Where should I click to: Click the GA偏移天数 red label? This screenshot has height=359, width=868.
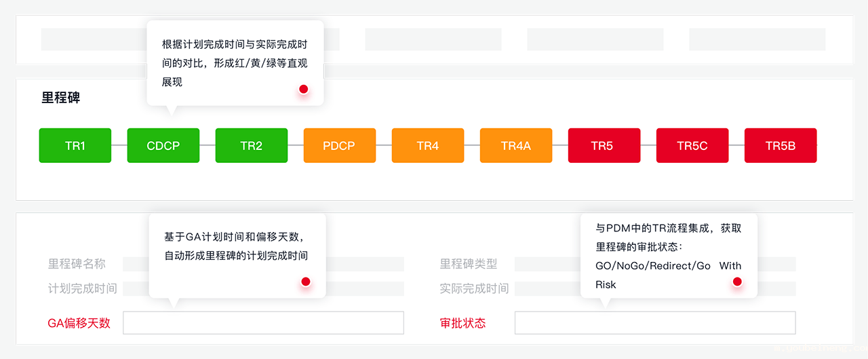click(x=79, y=323)
